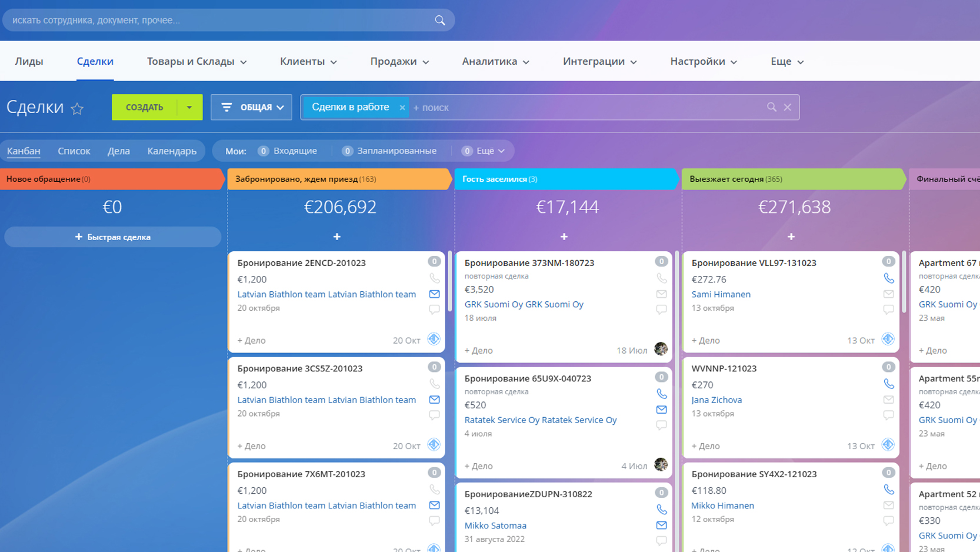Click the phone icon on deal WVNNP-121023
The height and width of the screenshot is (552, 980).
[888, 384]
